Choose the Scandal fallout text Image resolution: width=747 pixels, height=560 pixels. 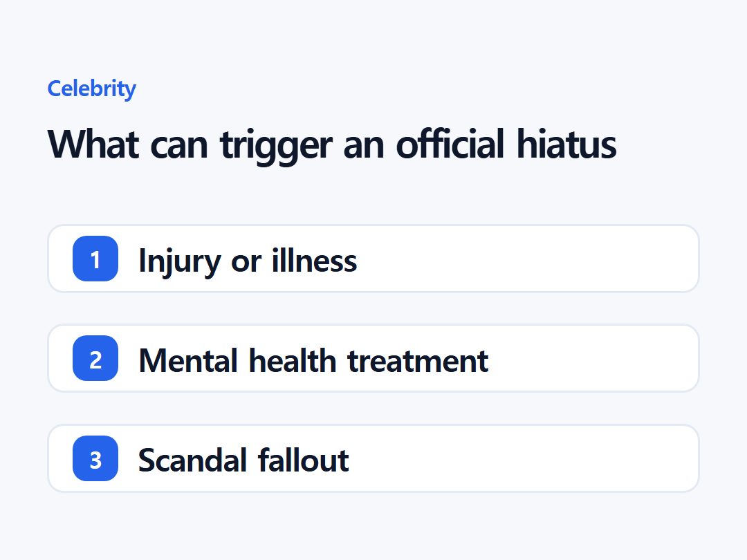243,460
